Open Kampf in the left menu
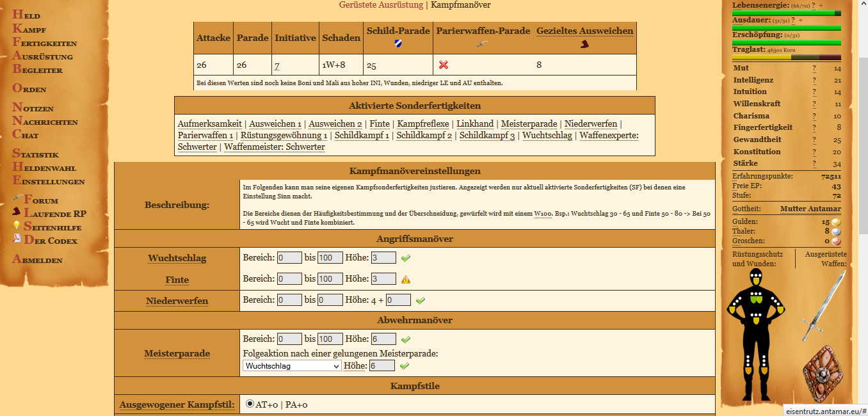868x416 pixels. pos(29,29)
